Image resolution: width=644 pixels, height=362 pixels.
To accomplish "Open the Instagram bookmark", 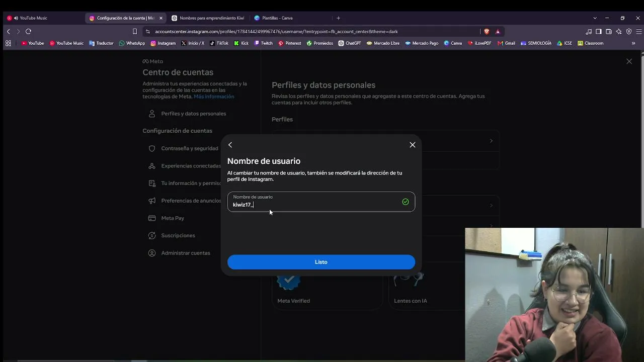I will point(163,43).
